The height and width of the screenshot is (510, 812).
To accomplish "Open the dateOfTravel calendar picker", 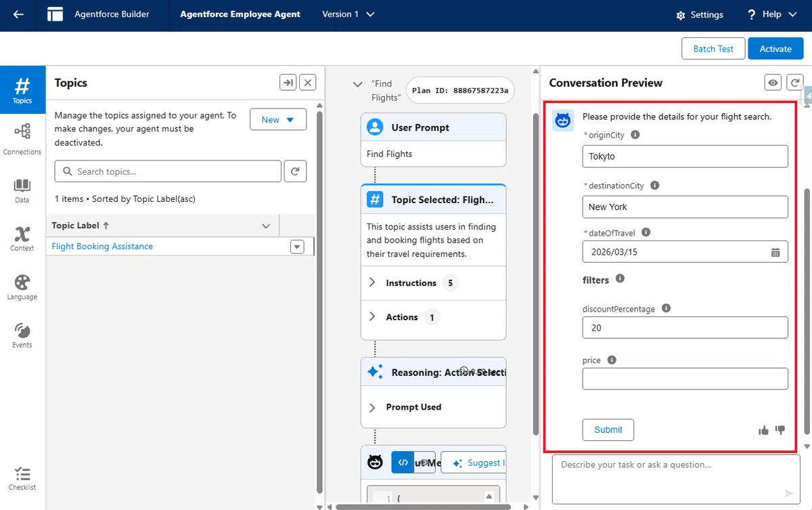I will click(775, 252).
